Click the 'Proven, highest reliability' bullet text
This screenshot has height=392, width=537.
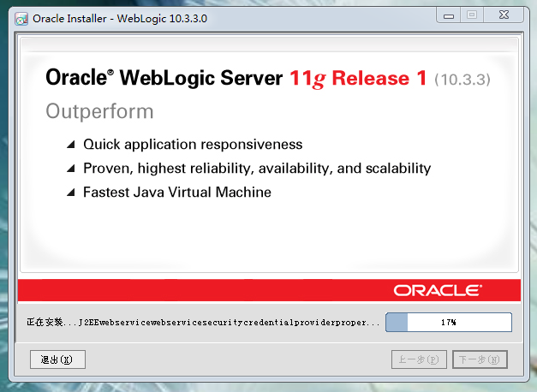click(257, 169)
